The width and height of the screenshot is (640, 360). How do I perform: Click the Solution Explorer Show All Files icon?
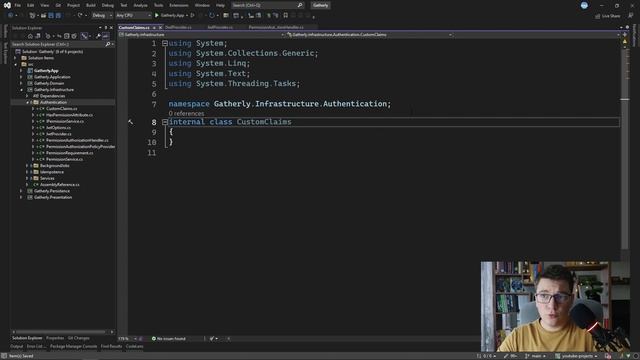click(74, 36)
